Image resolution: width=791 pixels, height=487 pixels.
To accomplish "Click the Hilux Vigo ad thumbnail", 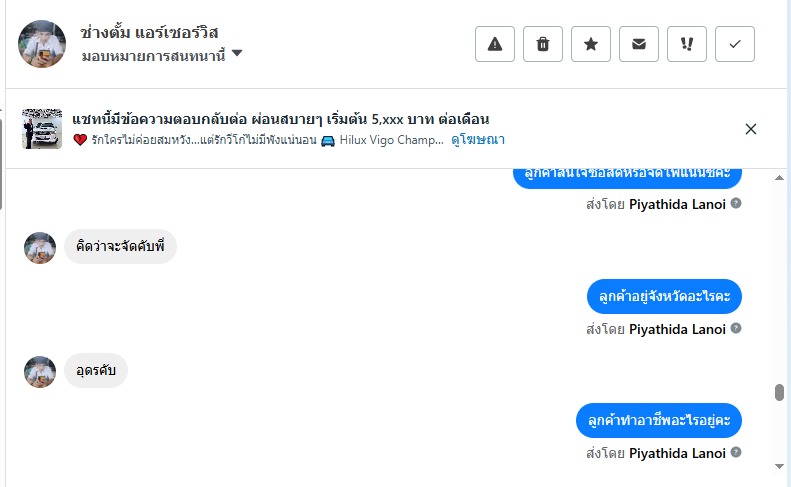I will point(42,129).
